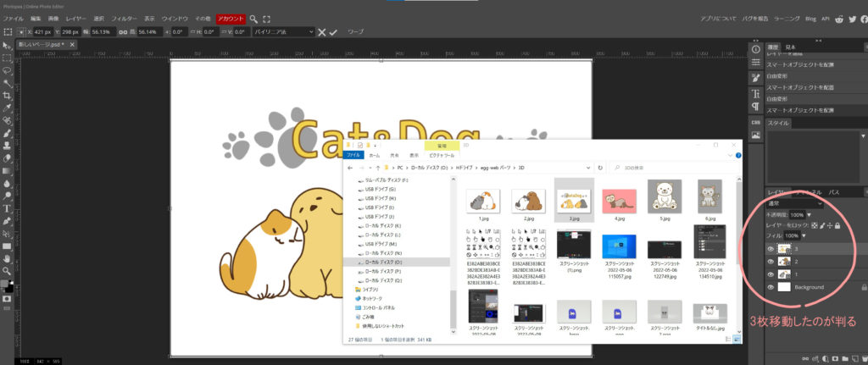Toggle visibility of layer 2

pyautogui.click(x=771, y=262)
